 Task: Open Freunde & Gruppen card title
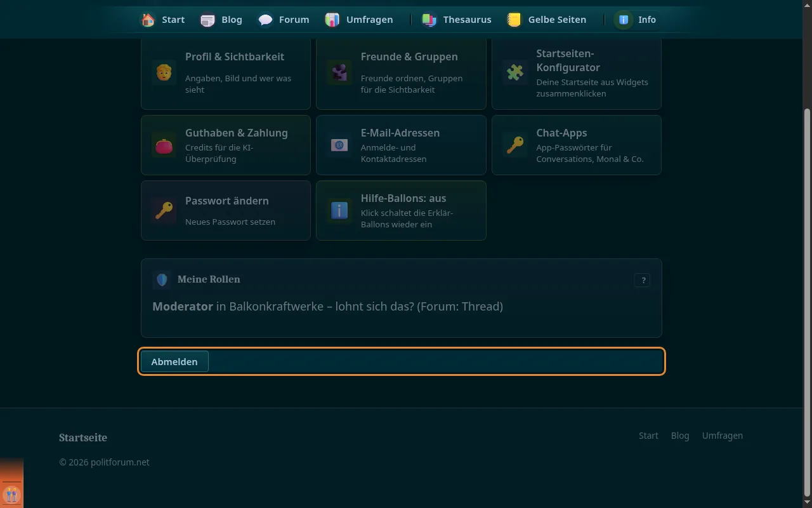[409, 57]
